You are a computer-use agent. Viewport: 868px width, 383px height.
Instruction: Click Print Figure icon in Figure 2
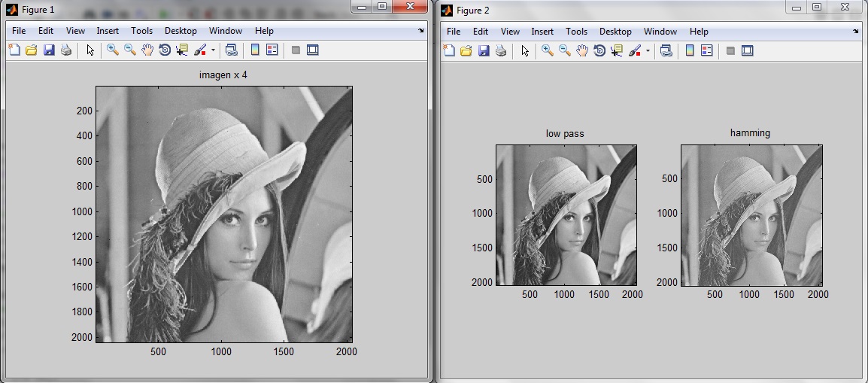[501, 51]
